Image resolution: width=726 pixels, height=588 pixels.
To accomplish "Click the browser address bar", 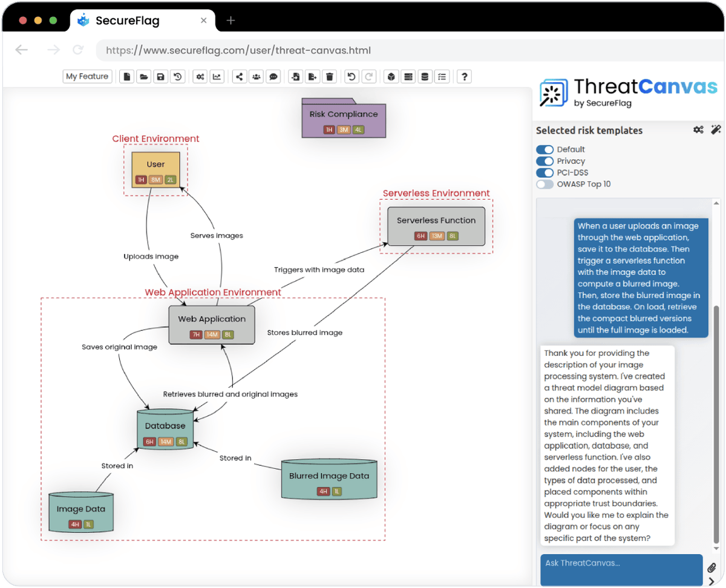I will pos(411,51).
